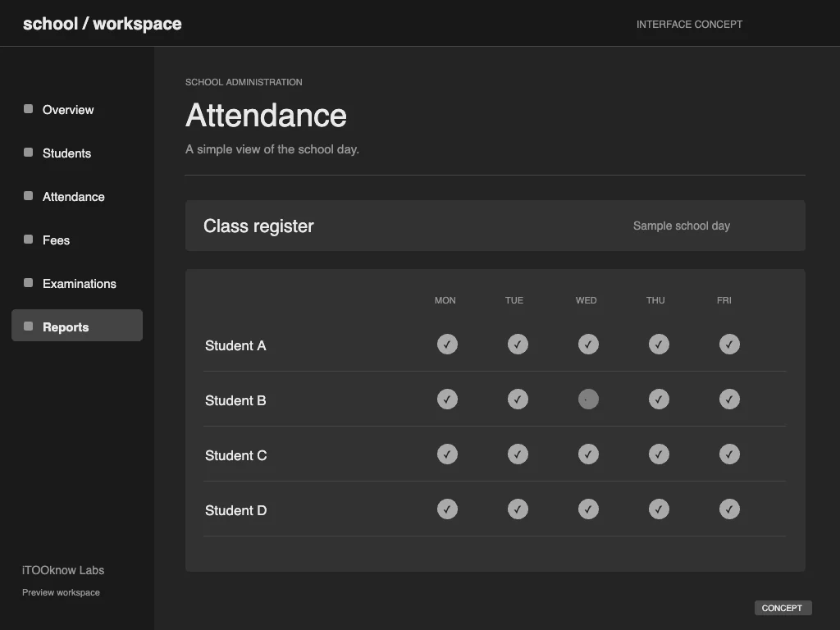Click the Student D row name

click(236, 510)
